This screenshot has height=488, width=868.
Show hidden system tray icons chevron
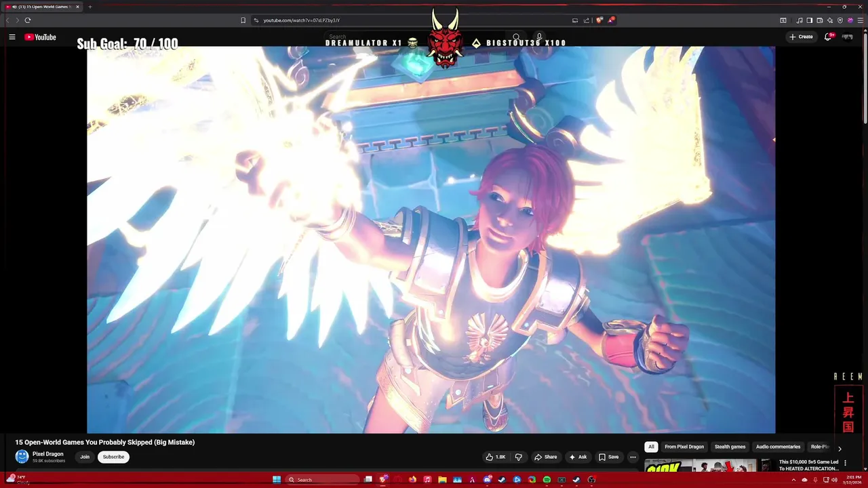[793, 479]
